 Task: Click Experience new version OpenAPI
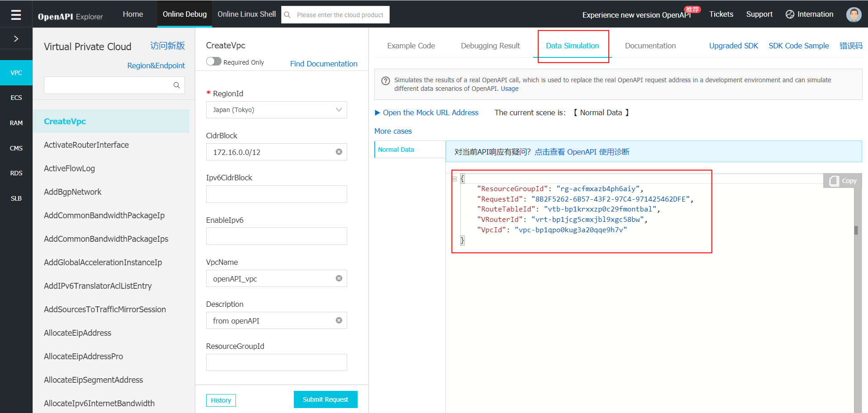click(x=637, y=15)
